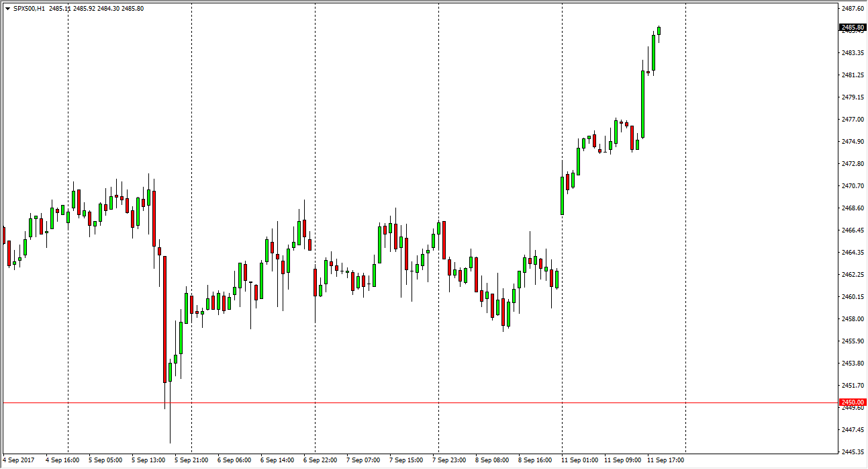Open the dropdown arrow beside SPX500,H1
Screen dimensions: 868x469
[x=7, y=9]
